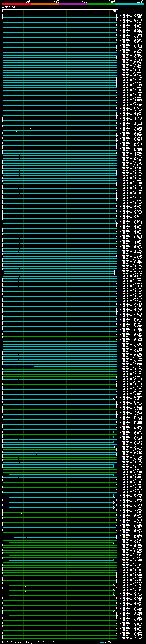This screenshot has height=644, width=146.
Task: Click the UniRef100_Q84NI5 label
Action: coord(131,37)
